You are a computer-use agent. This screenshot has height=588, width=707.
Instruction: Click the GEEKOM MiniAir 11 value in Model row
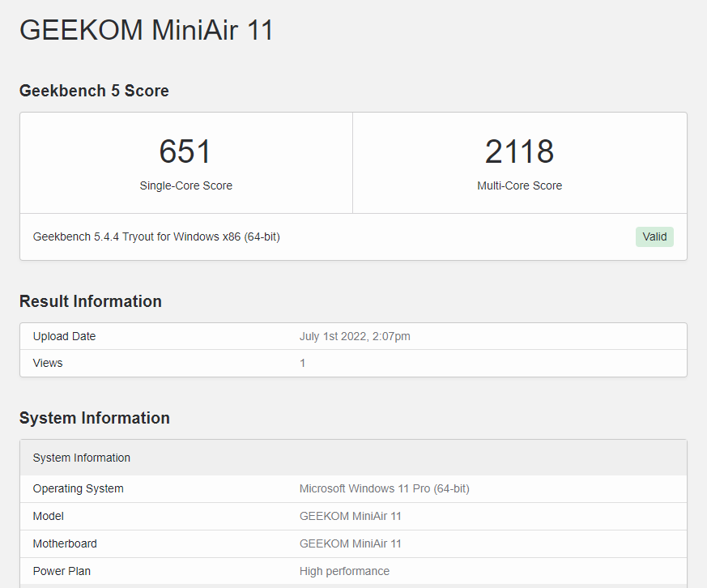(x=351, y=516)
